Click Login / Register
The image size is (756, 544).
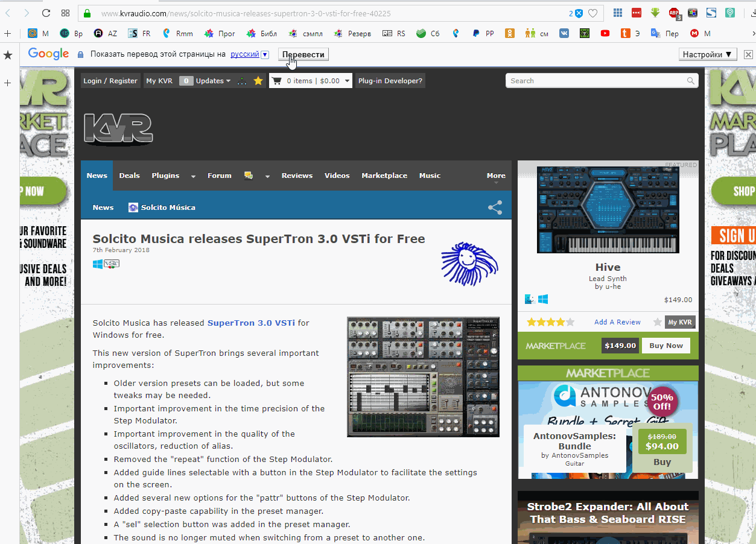pos(110,81)
